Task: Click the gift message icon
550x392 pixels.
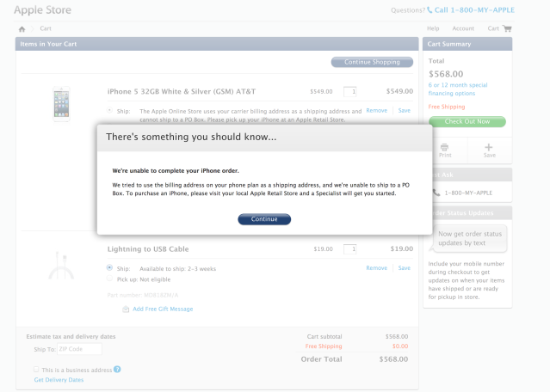Action: [126, 309]
